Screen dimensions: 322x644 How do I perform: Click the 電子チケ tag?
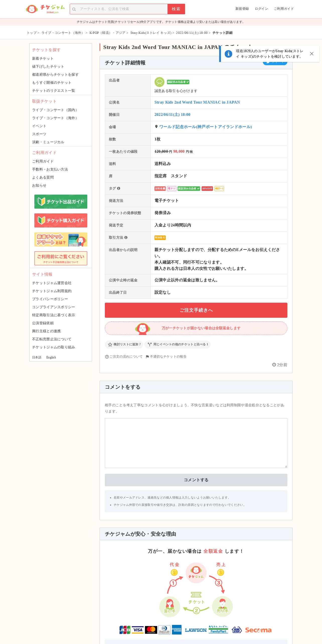tap(172, 189)
